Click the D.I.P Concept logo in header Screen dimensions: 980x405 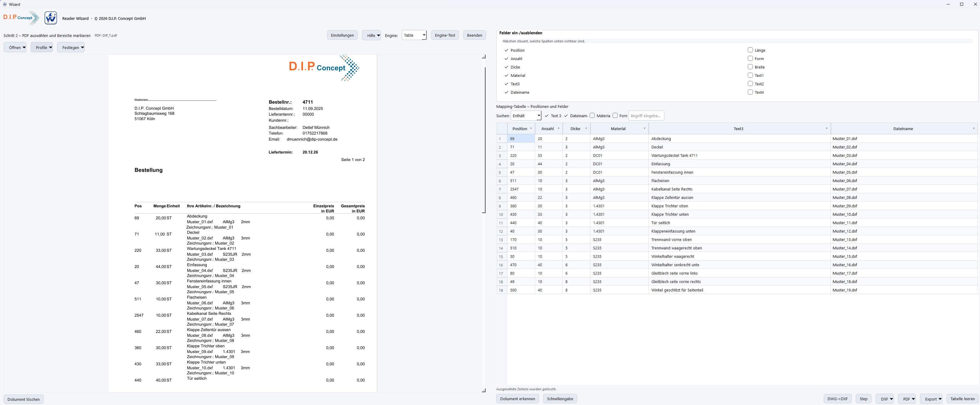[x=21, y=17]
